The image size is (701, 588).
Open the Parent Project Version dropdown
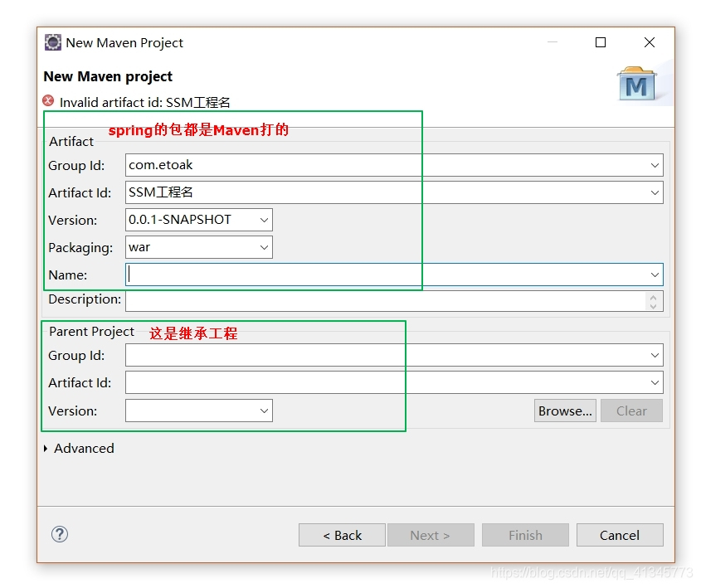[264, 411]
